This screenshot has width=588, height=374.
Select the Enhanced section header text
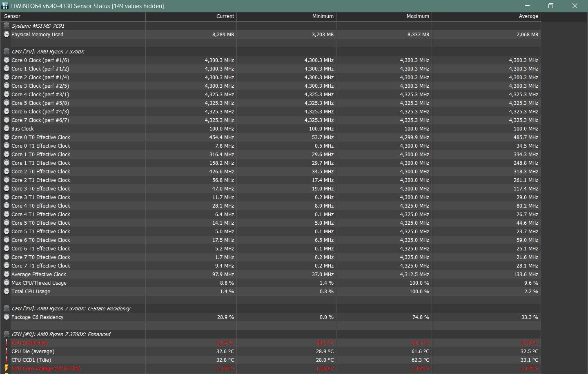(x=61, y=334)
